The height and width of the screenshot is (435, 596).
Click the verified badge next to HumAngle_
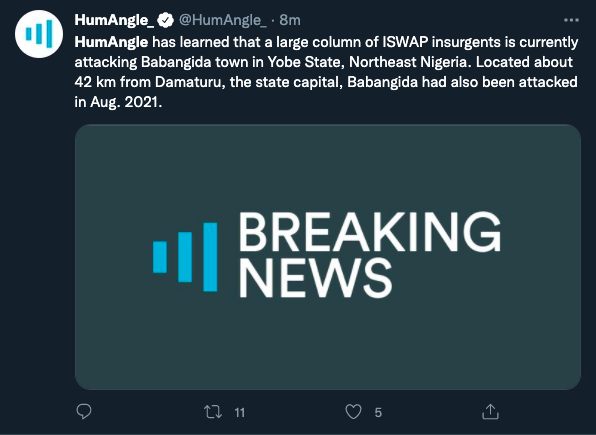[166, 20]
